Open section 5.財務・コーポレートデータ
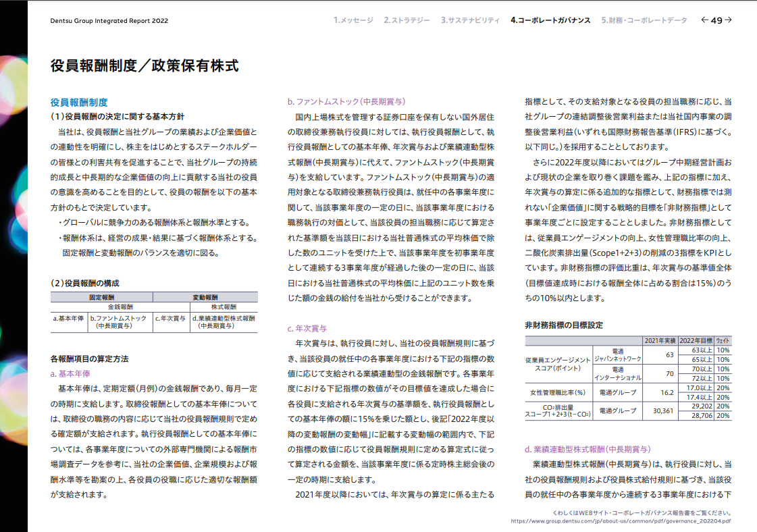 644,20
